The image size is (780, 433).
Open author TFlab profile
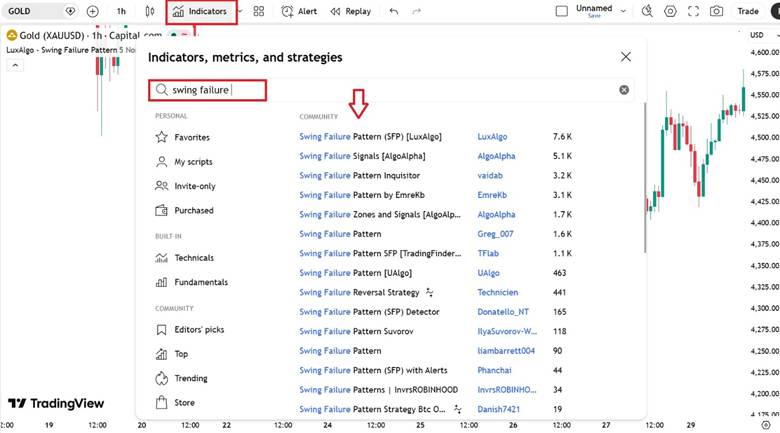pos(488,253)
